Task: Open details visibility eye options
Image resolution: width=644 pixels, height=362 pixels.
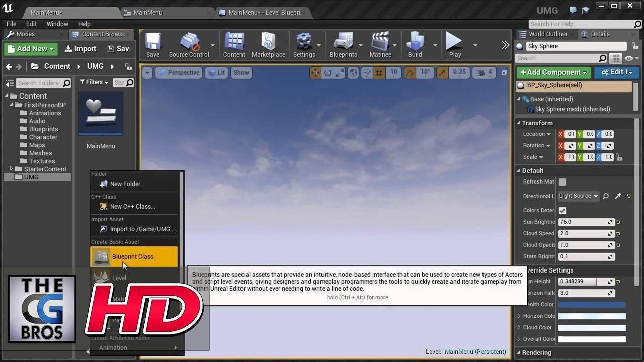Action: pos(630,58)
